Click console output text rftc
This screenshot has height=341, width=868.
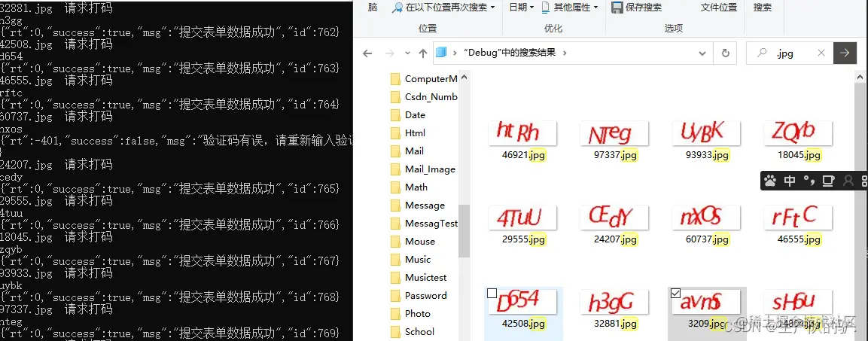11,93
